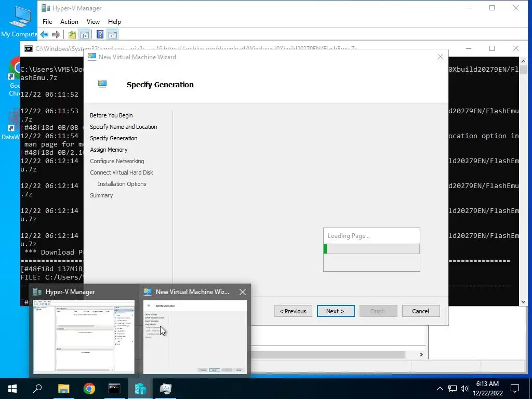Close the wizard preview thumbnail with X
532x399 pixels.
[x=243, y=292]
